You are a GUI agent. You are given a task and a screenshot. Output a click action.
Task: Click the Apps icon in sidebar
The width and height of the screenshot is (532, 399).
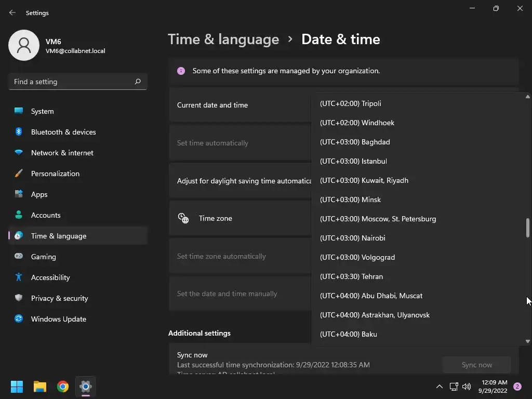point(19,194)
